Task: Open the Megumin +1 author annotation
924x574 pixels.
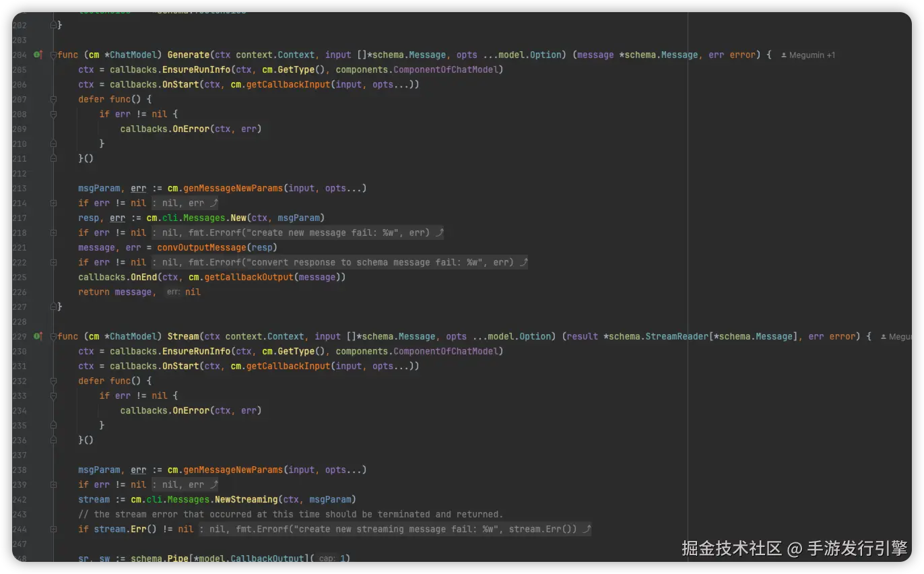Action: [x=808, y=55]
